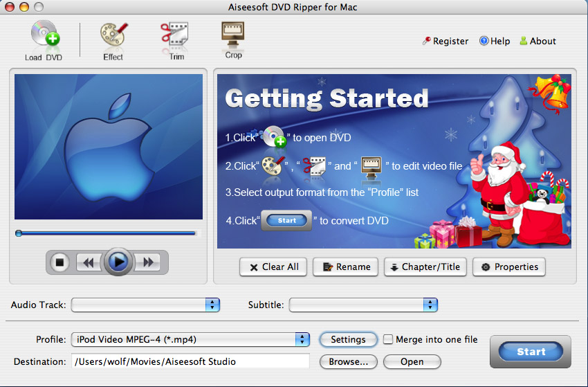Click the Clear All button
This screenshot has height=387, width=588.
coord(274,267)
